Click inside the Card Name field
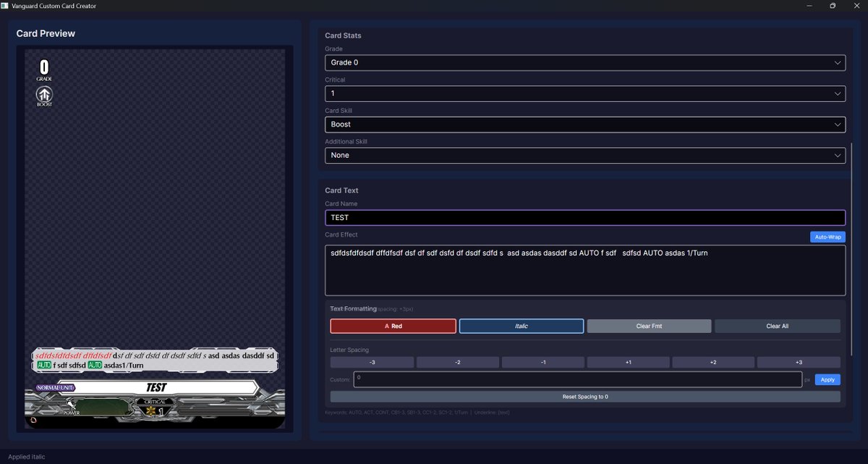 pos(584,217)
